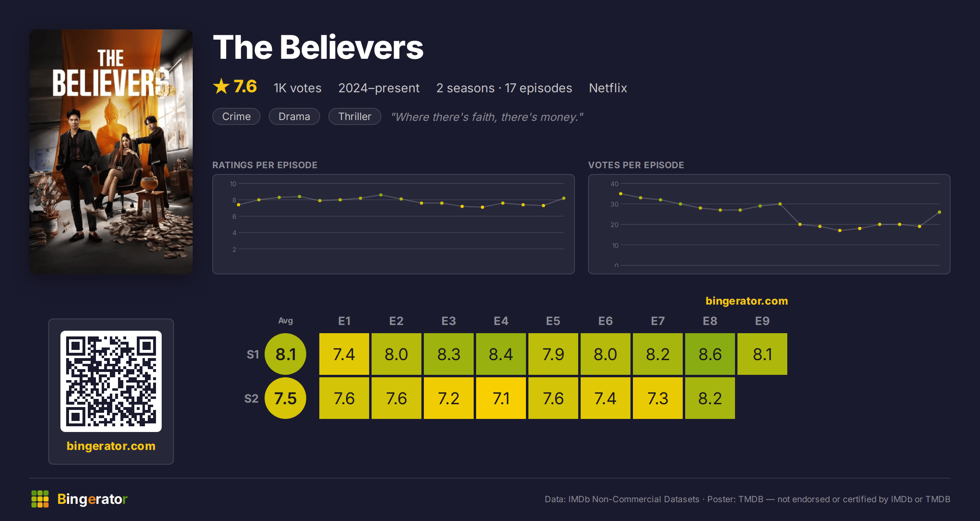The height and width of the screenshot is (521, 980).
Task: Click the QR code image
Action: (111, 381)
